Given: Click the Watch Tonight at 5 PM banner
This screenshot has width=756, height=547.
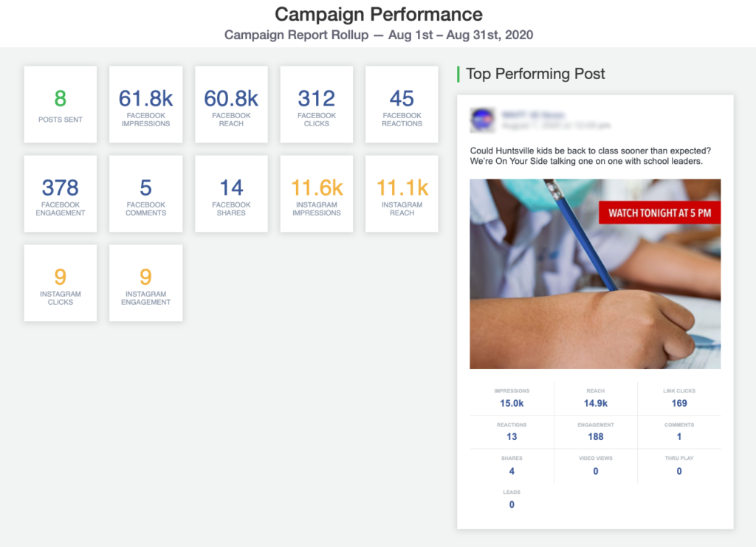Looking at the screenshot, I should 659,213.
